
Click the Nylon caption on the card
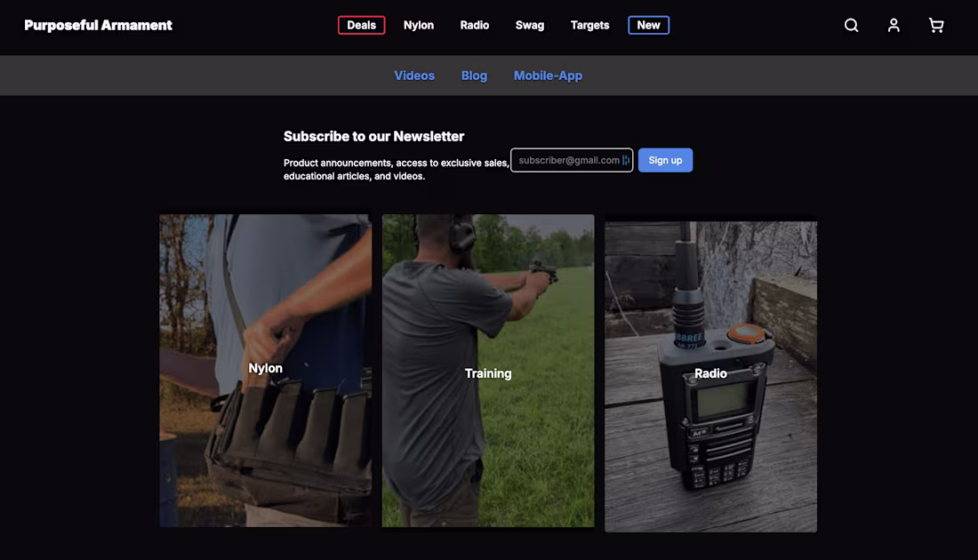pyautogui.click(x=265, y=367)
